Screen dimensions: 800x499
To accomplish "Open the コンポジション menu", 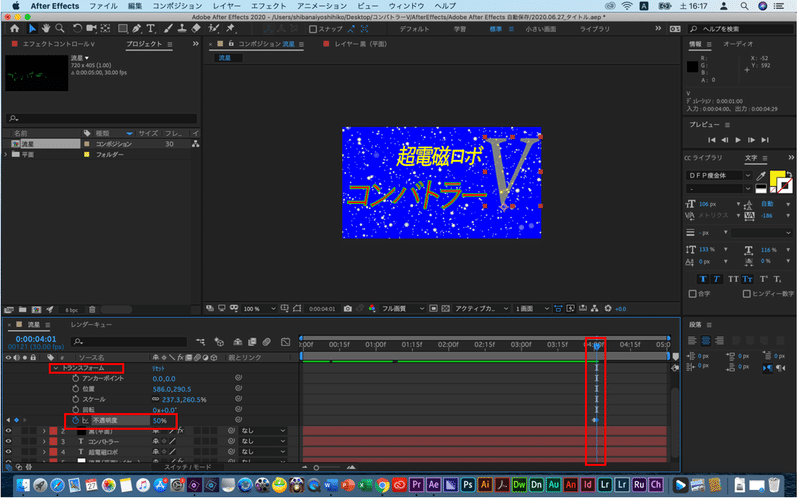I will click(x=177, y=6).
